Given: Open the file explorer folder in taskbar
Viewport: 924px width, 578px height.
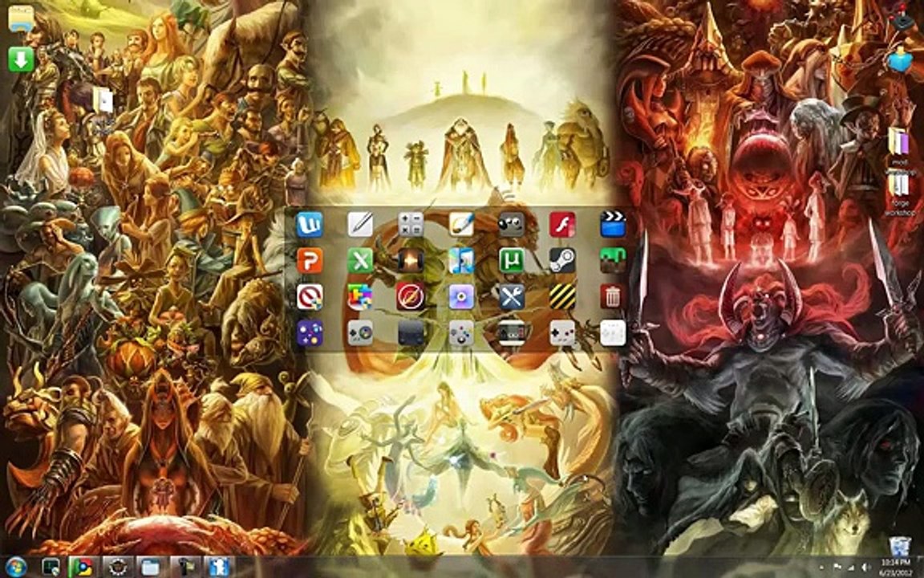Looking at the screenshot, I should tap(150, 568).
